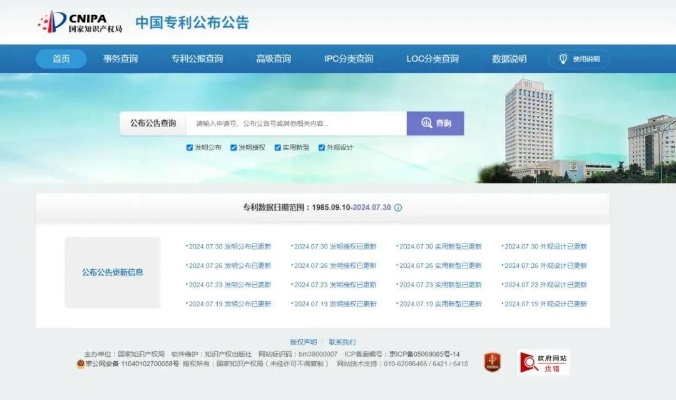Viewport: 676px width, 400px height.
Task: Click the red government emblem badge in footer
Action: (x=491, y=363)
